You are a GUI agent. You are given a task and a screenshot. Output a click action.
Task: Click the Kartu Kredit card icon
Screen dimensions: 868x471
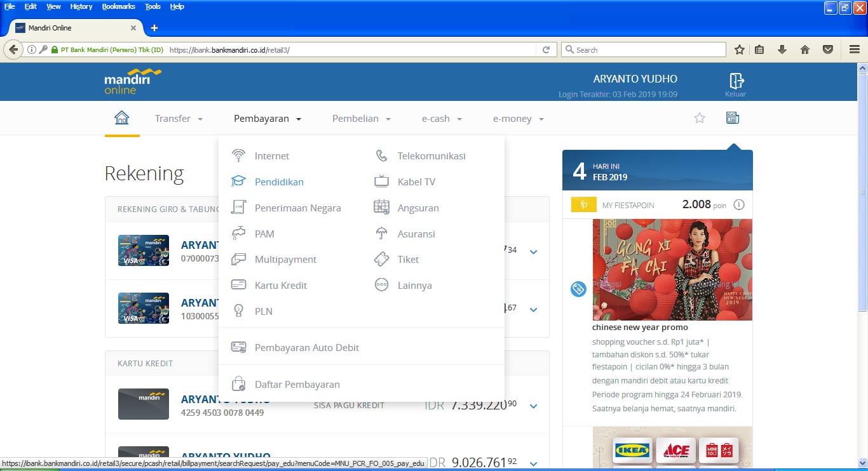(x=238, y=285)
